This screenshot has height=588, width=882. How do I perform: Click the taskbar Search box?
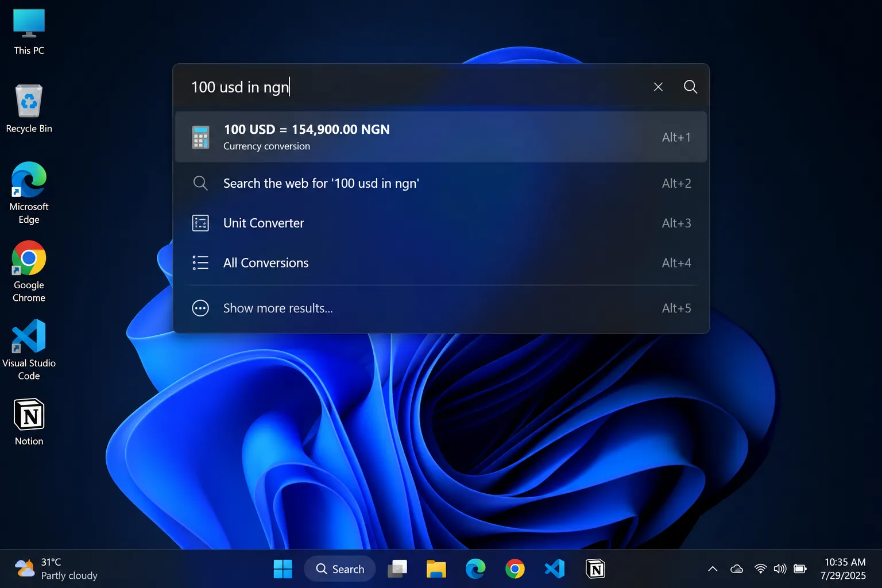[x=340, y=569]
